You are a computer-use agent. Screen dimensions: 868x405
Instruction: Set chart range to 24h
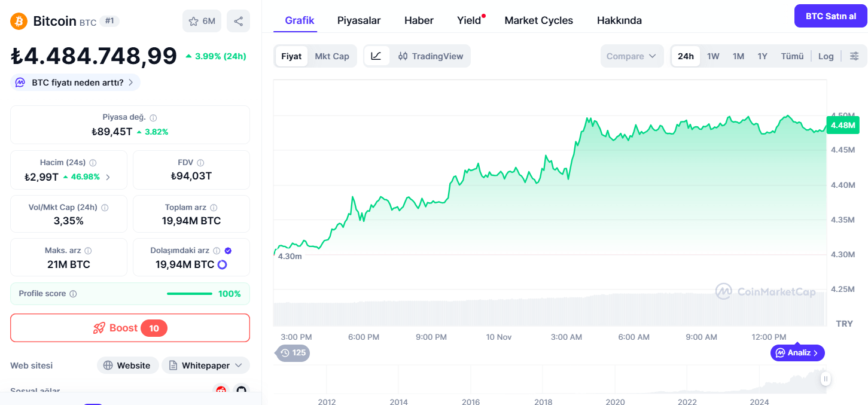pos(686,56)
